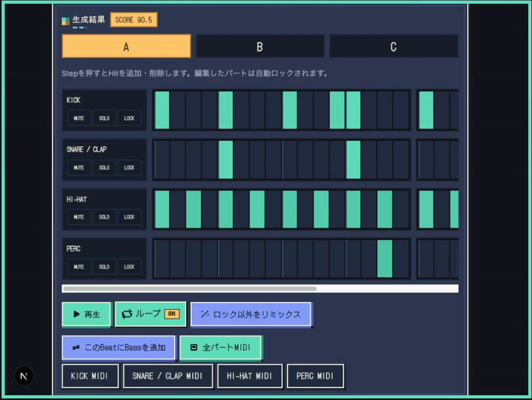The height and width of the screenshot is (400, 532).
Task: Remove the KICK hit on step 9
Action: [290, 110]
